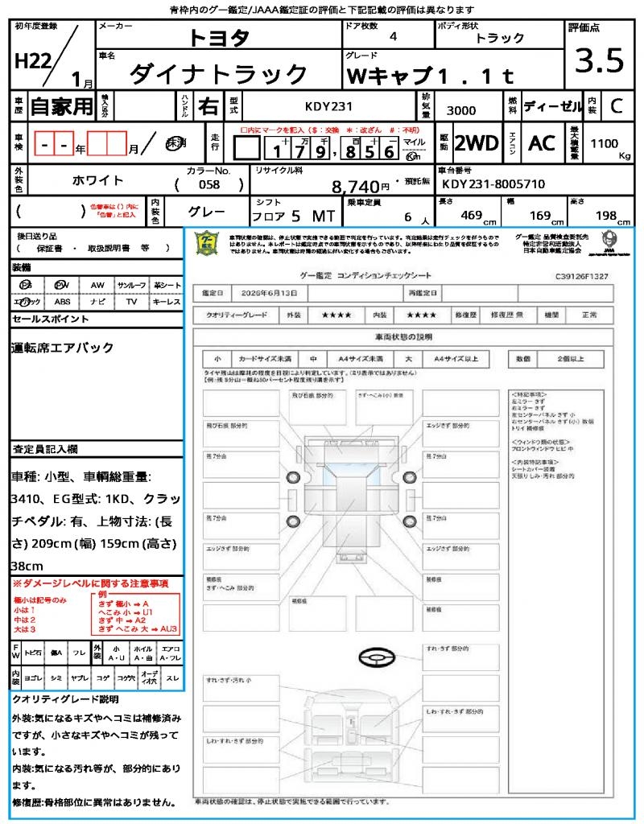Image resolution: width=644 pixels, height=824 pixels.
Task: Click the length value 469
Action: point(471,216)
